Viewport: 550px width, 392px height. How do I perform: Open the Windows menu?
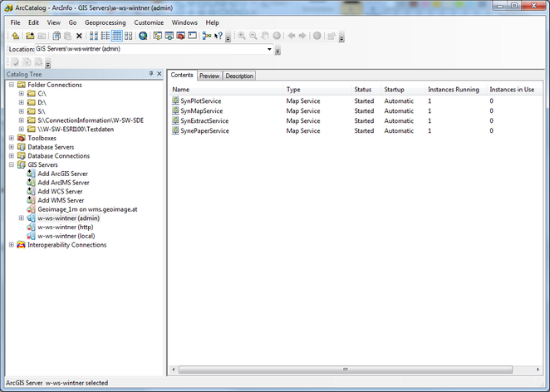point(184,22)
